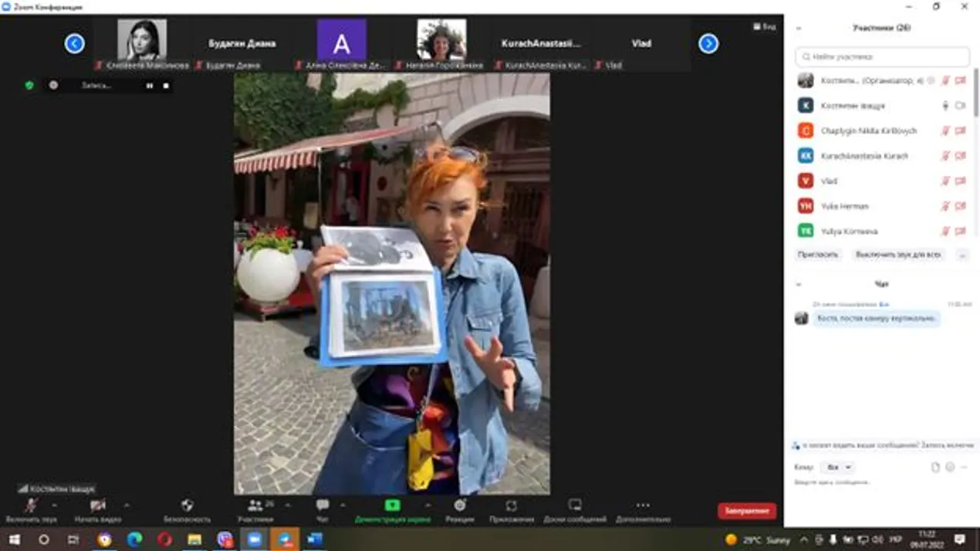Select Vlad row in the participants list

pyautogui.click(x=883, y=181)
